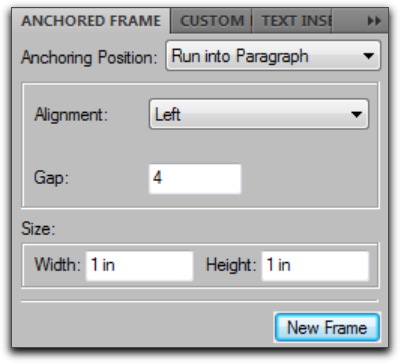Click the Alignment label text
This screenshot has height=363, width=400.
click(x=71, y=115)
